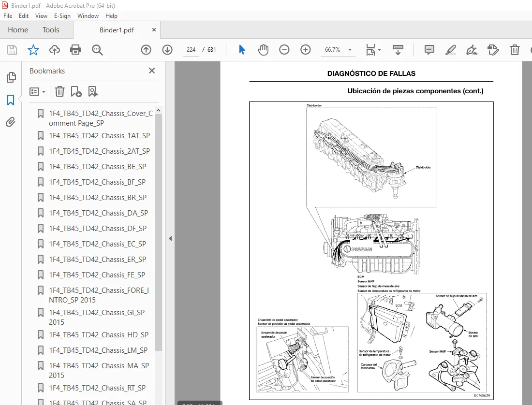Open bookmarks options dropdown menu
The width and height of the screenshot is (532, 405).
coord(37,91)
